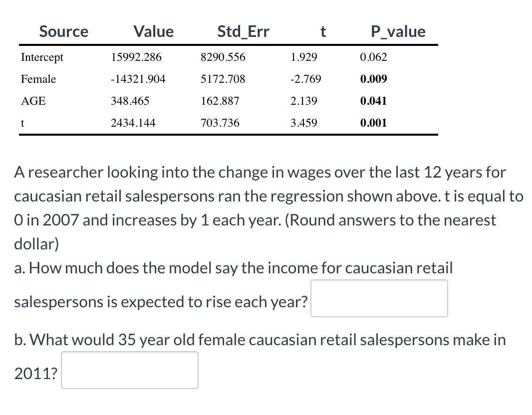Click the bold p-value 0.001
Screen dimensions: 532x415
point(374,123)
